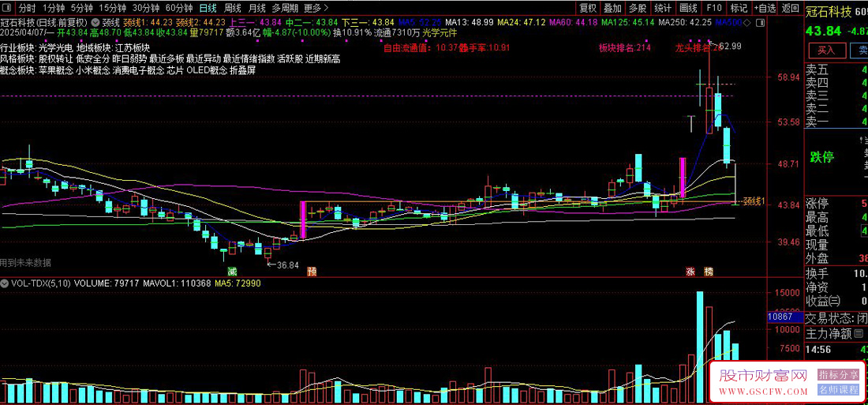This screenshot has height=405, width=868.
Task: Open the round dropdown beside 冠石科技 title
Action: click(95, 23)
